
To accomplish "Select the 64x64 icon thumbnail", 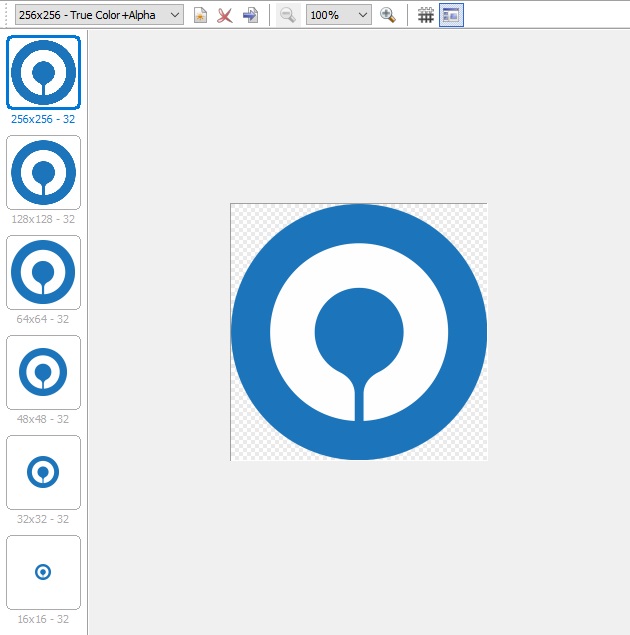I will (43, 272).
